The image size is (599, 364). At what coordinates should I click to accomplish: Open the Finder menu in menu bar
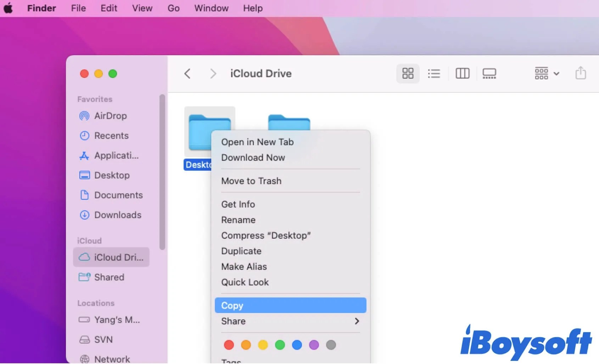[41, 8]
